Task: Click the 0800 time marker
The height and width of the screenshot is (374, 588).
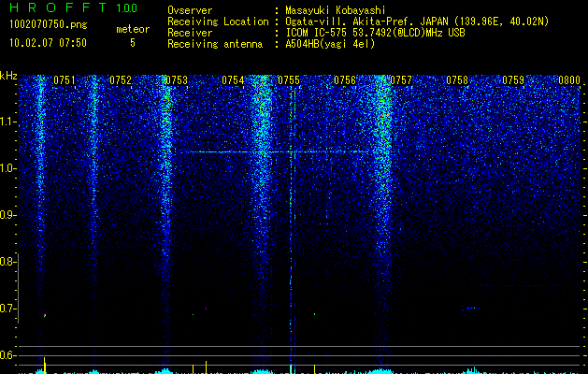Action: 569,80
